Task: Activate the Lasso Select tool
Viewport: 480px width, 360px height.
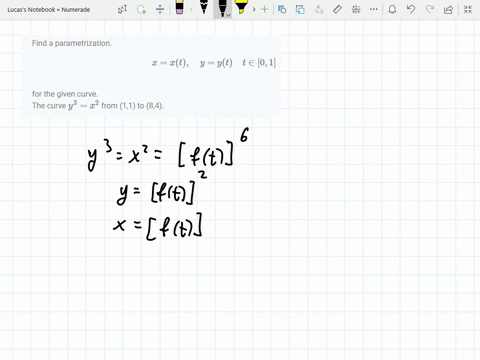Action: click(x=141, y=9)
